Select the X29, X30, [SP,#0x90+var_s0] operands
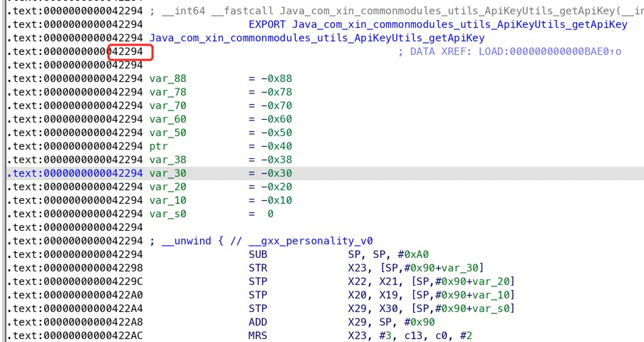This screenshot has height=342, width=644. [431, 309]
